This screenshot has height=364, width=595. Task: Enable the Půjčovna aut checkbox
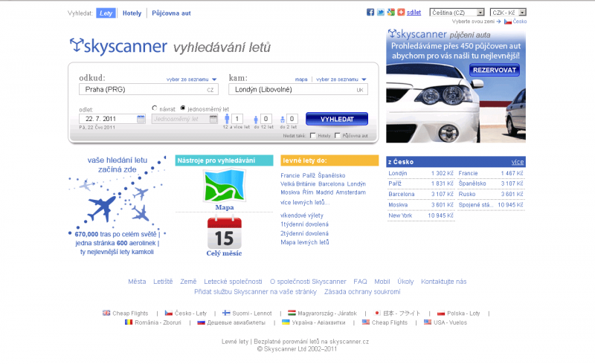coord(338,136)
